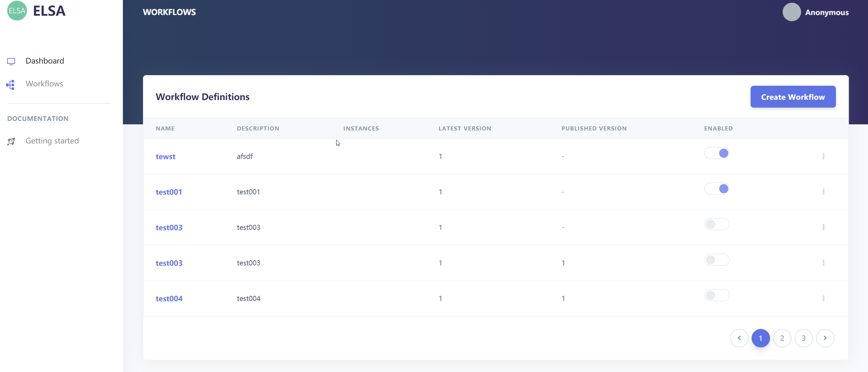Click the next page chevron in pagination

[x=825, y=338]
